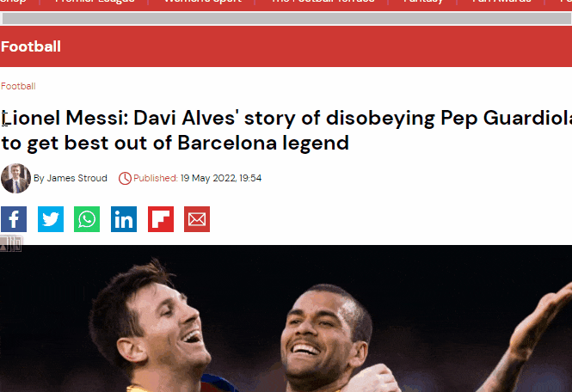Open The Football Terrace navigation item

point(323,2)
